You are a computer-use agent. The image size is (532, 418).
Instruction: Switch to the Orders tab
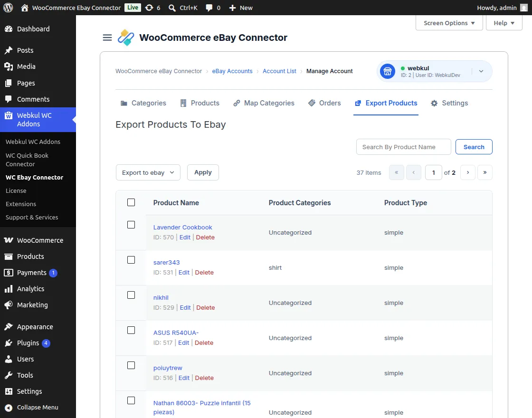[324, 103]
